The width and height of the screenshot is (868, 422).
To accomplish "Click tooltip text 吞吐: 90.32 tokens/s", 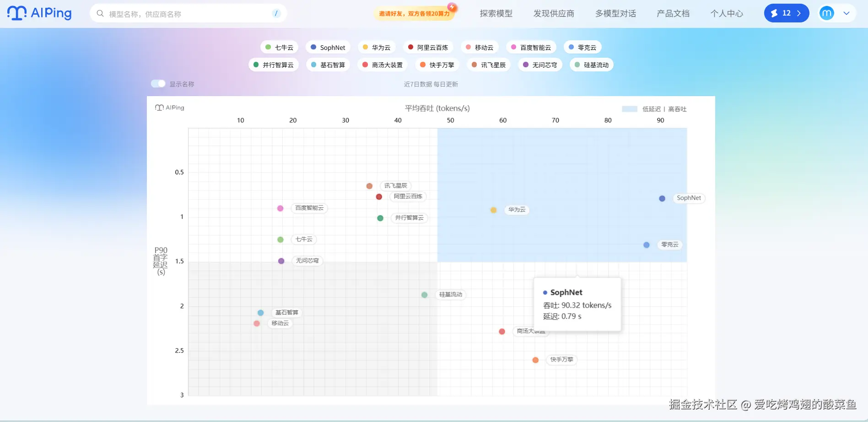I will pyautogui.click(x=577, y=305).
